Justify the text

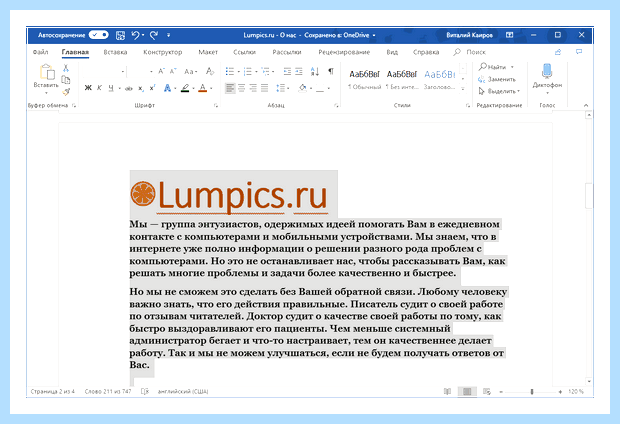click(x=265, y=88)
